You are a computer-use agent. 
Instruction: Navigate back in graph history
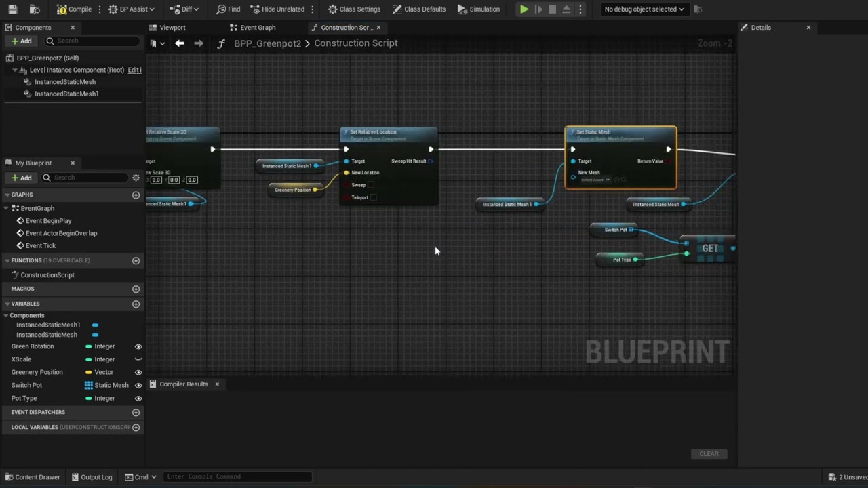tap(180, 43)
